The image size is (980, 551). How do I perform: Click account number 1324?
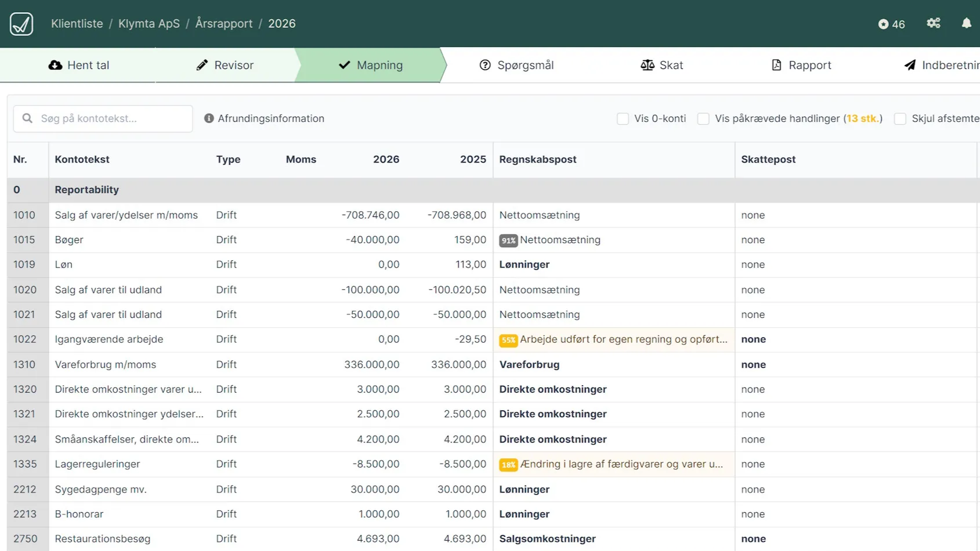(x=25, y=440)
